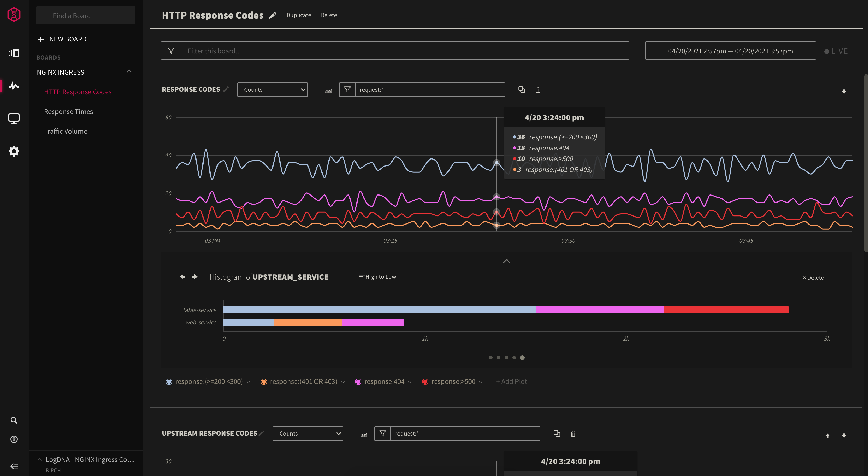Open Counts dropdown for Response Codes
Image resolution: width=868 pixels, height=476 pixels.
point(272,90)
